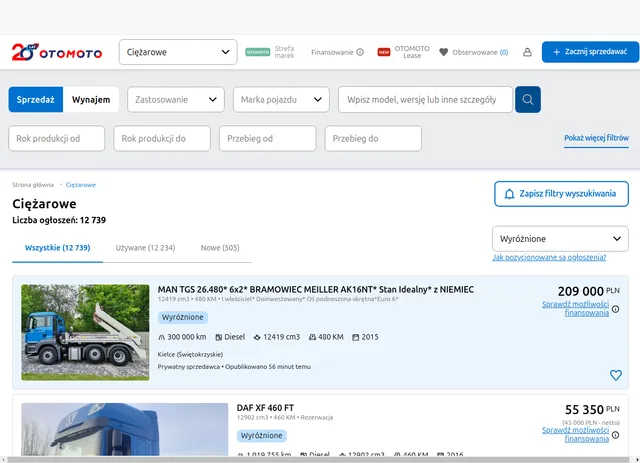Expand the Ciężarowe category dropdown

[x=177, y=52]
